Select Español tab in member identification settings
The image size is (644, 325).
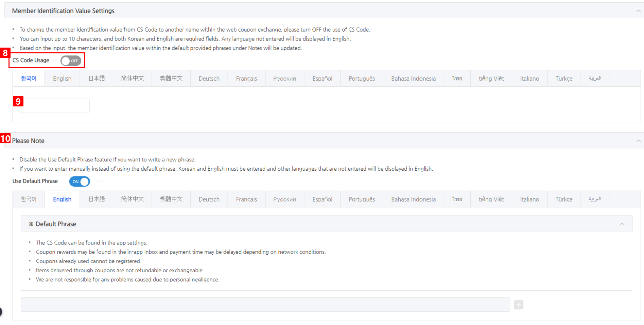coord(322,79)
